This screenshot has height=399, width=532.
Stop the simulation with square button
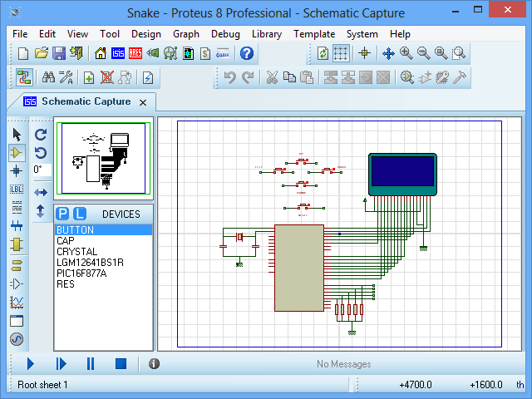point(121,364)
